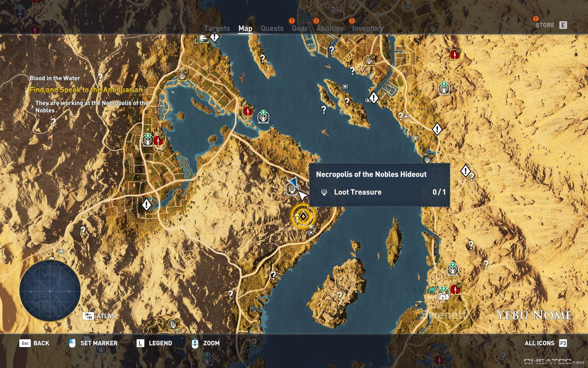588x368 pixels.
Task: Open the Gear tab
Action: coord(300,28)
